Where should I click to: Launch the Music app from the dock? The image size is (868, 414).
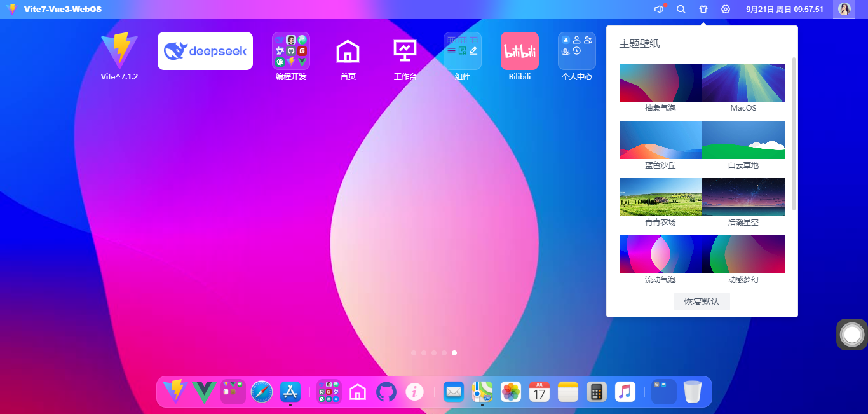tap(625, 392)
